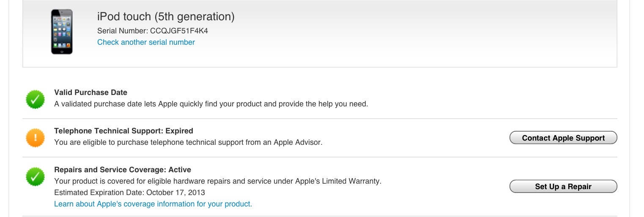Screen dimensions: 644x217
Task: Click the orange exclamation warning icon
Action: pyautogui.click(x=36, y=138)
